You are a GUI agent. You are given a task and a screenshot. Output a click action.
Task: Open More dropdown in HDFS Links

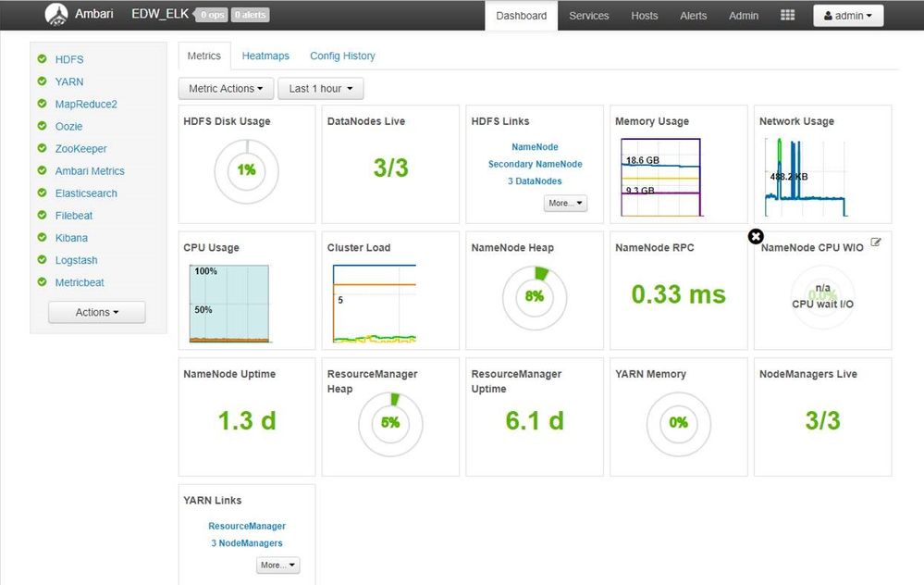565,203
